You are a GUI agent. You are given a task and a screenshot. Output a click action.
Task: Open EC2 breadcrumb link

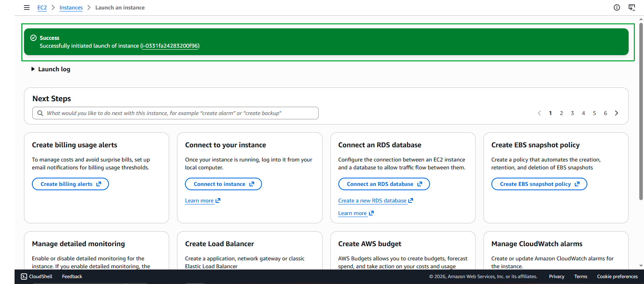[42, 7]
